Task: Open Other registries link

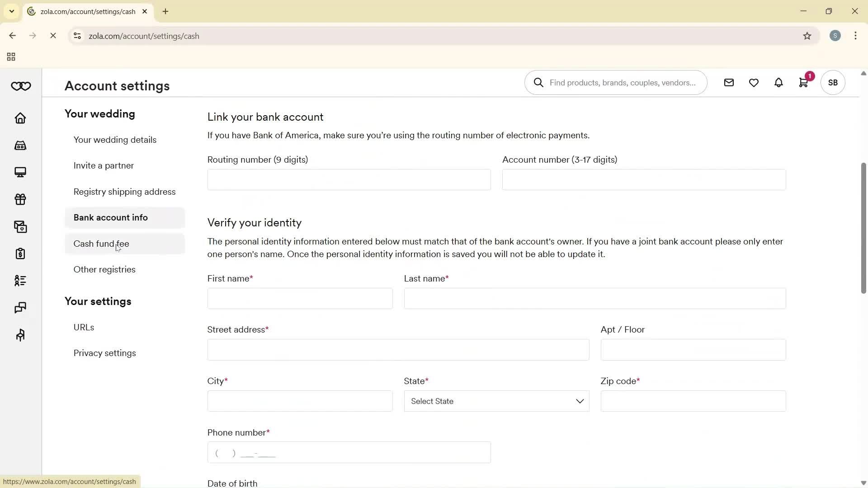Action: pyautogui.click(x=104, y=270)
